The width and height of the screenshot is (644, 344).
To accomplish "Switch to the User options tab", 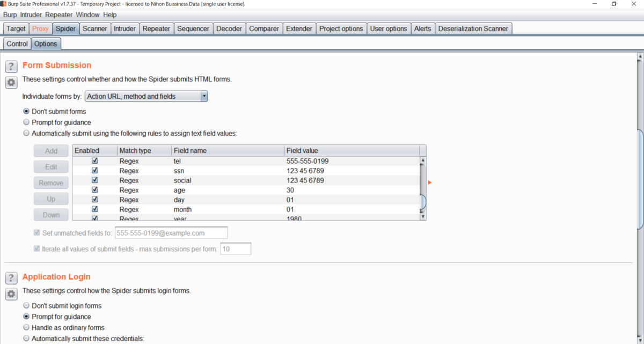I will click(x=389, y=28).
